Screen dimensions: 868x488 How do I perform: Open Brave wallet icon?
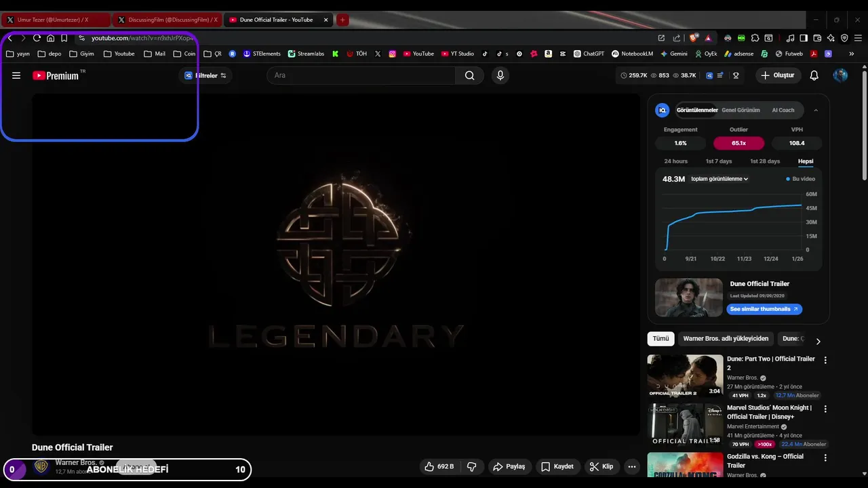pyautogui.click(x=817, y=38)
